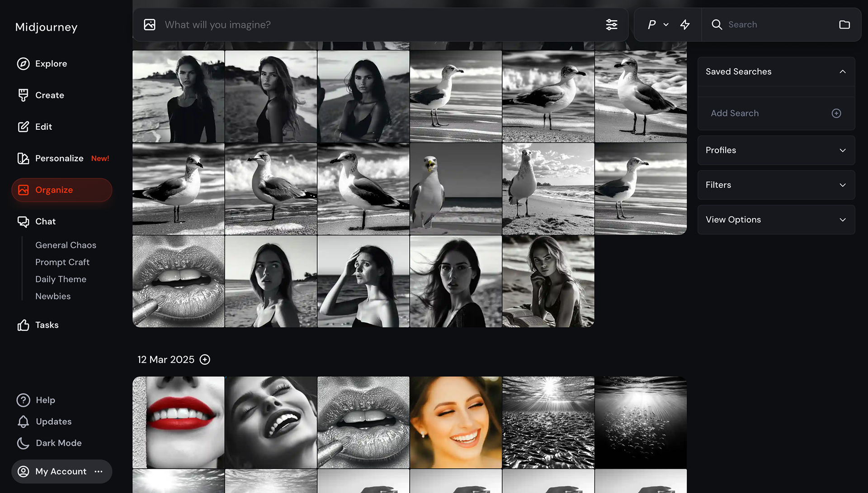This screenshot has width=868, height=493.
Task: Expand the Filters panel
Action: 776,185
